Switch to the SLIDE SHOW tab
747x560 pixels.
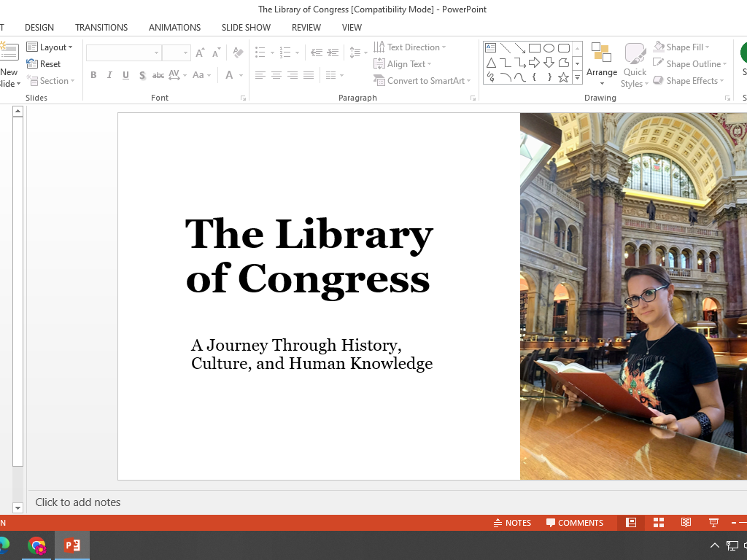[246, 28]
